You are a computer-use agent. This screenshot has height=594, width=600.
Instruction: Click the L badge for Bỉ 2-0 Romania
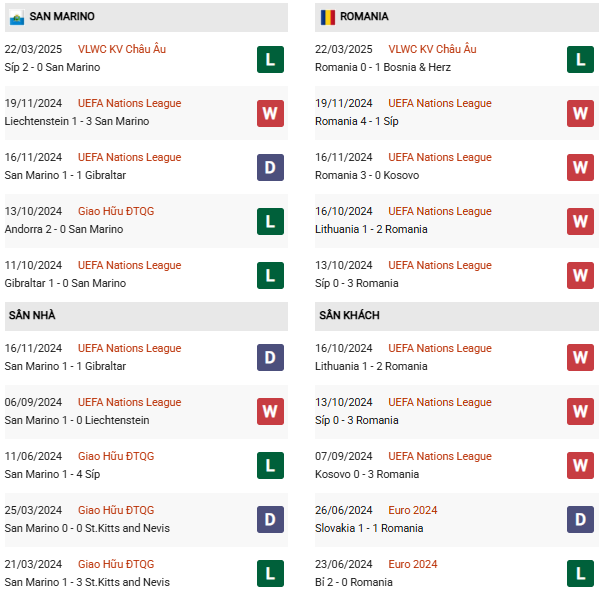point(580,573)
